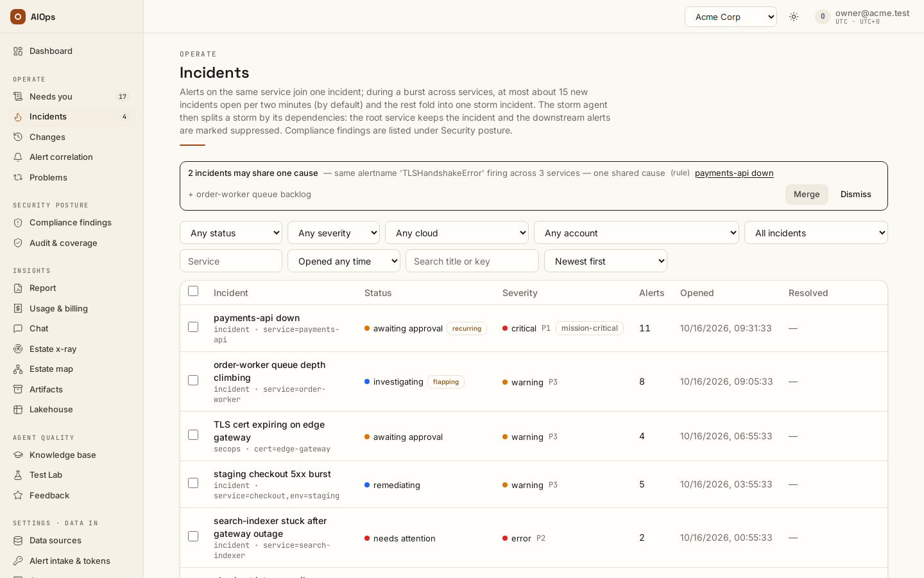924x578 pixels.
Task: Click the Estate map network icon
Action: click(x=18, y=369)
